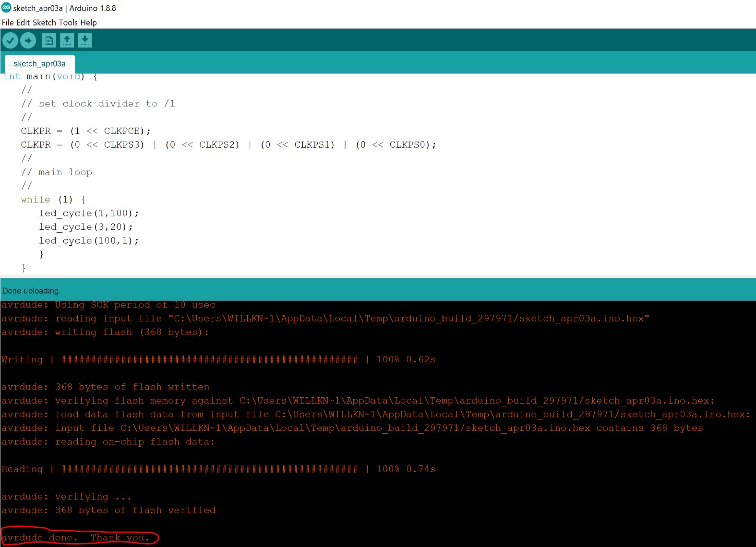Click 'verifying flash memory against' line
Screen dimensions: 756x547
point(358,401)
